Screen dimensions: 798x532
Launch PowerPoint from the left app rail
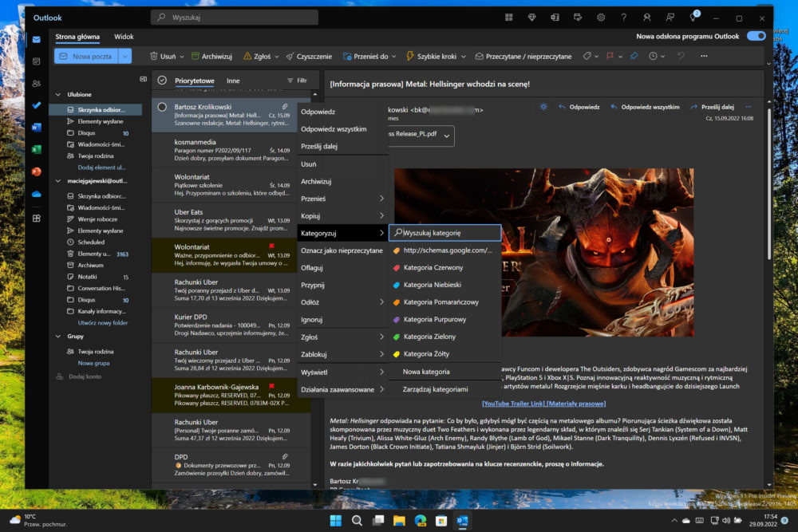[x=36, y=171]
